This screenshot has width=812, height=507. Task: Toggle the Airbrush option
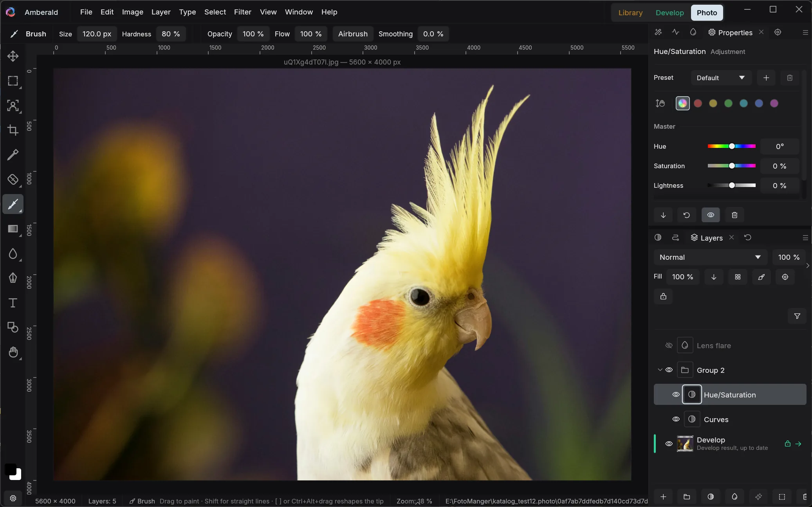pos(353,34)
